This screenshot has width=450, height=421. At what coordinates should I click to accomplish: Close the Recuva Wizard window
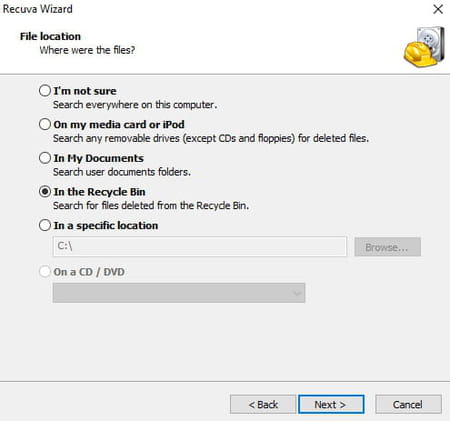point(438,9)
